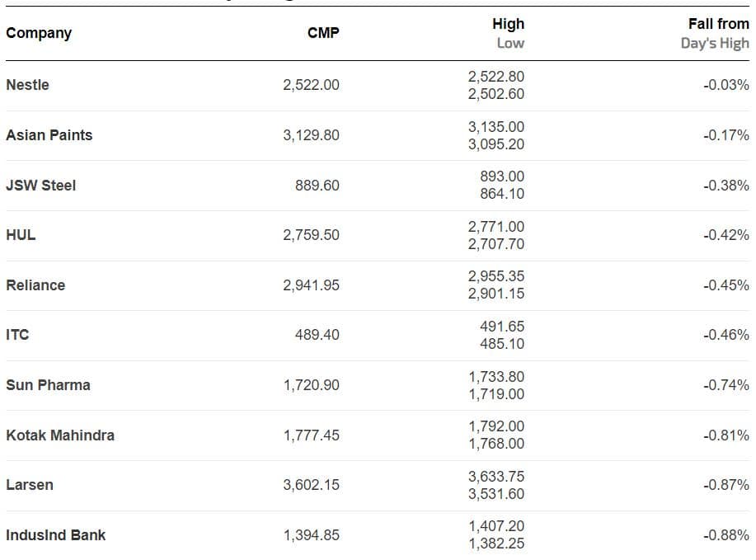
Task: Click the Nestle company link
Action: coord(27,85)
